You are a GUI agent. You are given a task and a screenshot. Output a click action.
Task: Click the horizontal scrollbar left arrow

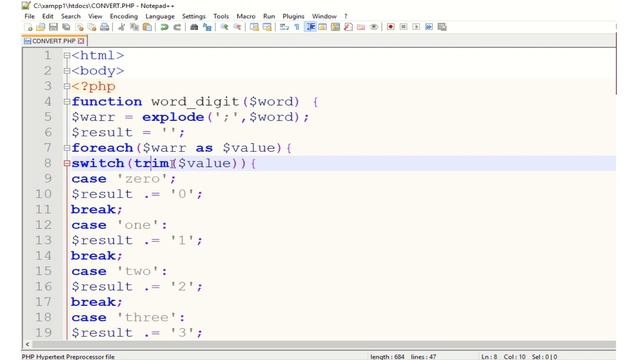coord(27,344)
